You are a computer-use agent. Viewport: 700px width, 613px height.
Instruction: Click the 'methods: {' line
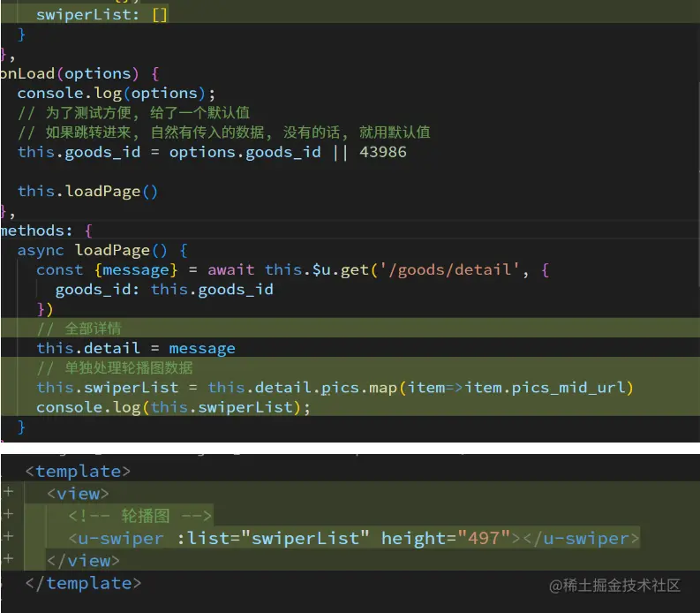coord(46,231)
